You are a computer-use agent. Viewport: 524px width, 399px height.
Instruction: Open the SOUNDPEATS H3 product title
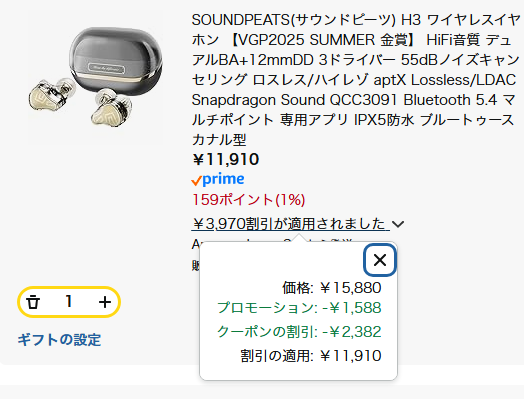(355, 80)
